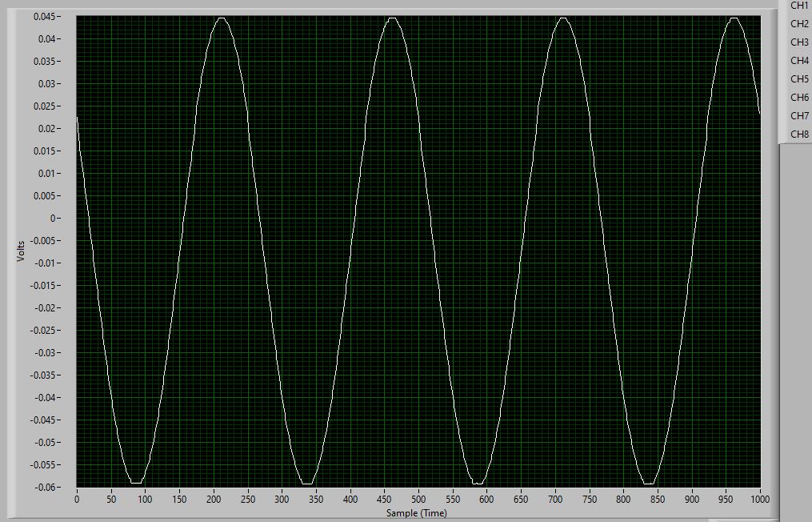Click the 500 X-axis tick value
Image resolution: width=812 pixels, height=522 pixels.
(x=418, y=500)
